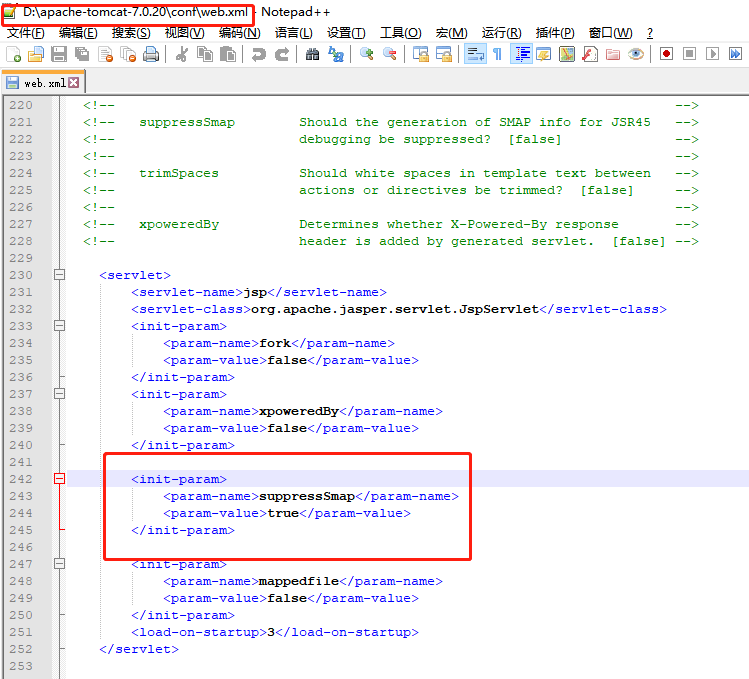Click the Undo arrow icon
Image resolution: width=749 pixels, height=679 pixels.
point(258,54)
